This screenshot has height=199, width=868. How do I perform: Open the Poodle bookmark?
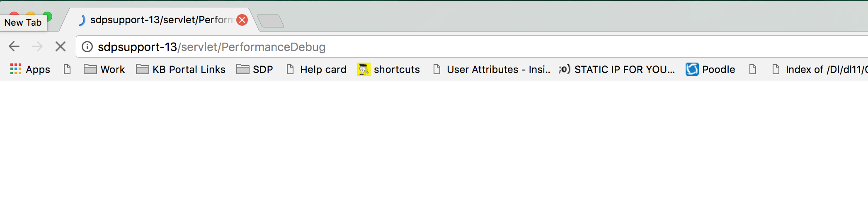(x=710, y=69)
